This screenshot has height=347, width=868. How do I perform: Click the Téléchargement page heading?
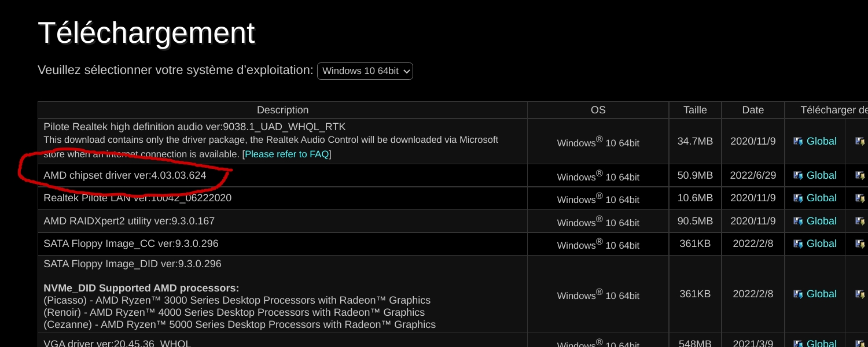[146, 33]
